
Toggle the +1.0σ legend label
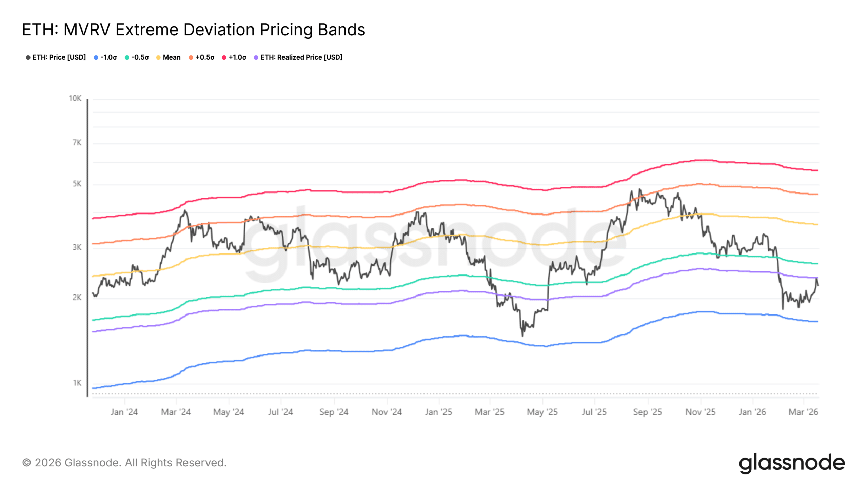pos(237,57)
